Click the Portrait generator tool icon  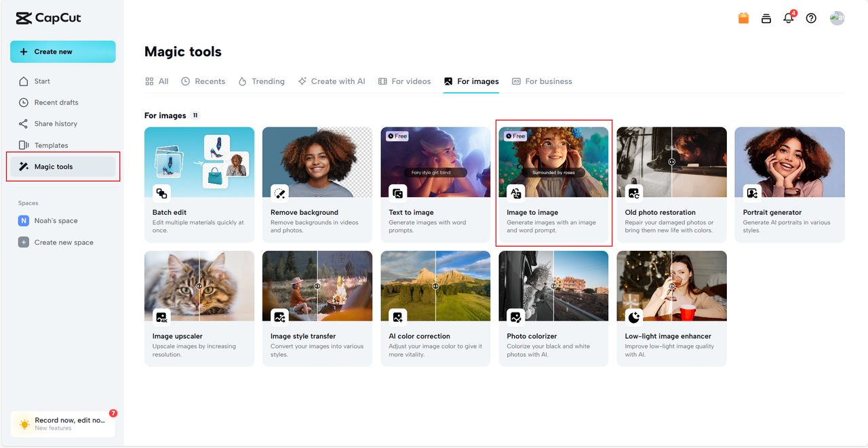coord(751,193)
